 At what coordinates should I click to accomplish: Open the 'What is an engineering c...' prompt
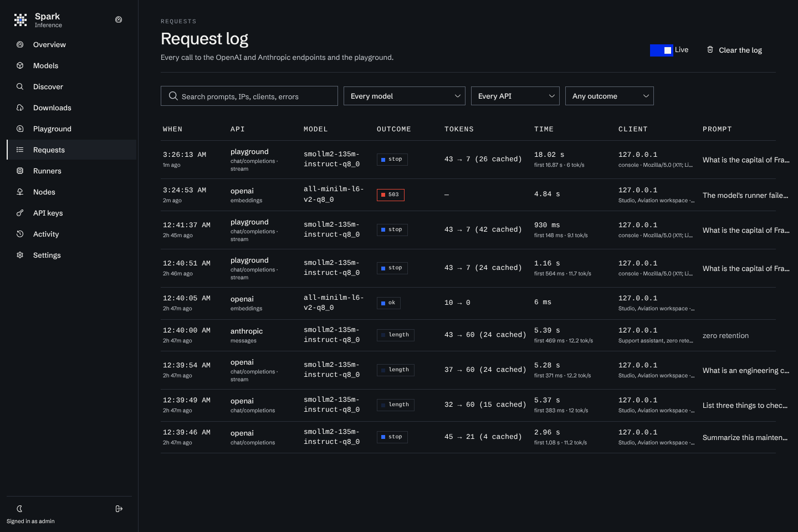coord(746,370)
